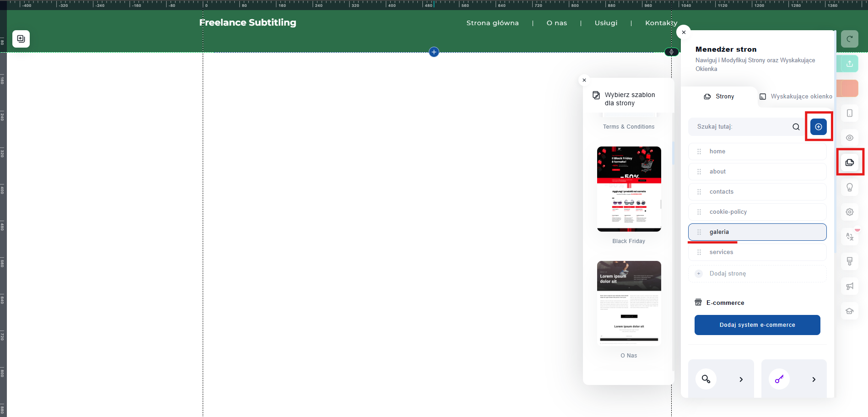Click the megaphone marketing icon
The width and height of the screenshot is (868, 417).
[850, 286]
